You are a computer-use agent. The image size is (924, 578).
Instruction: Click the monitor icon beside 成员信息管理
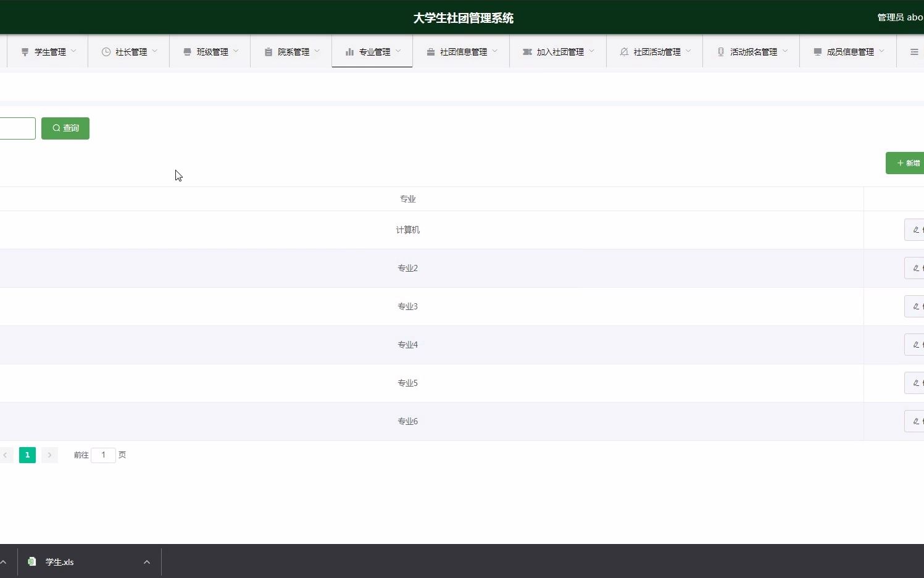click(818, 52)
